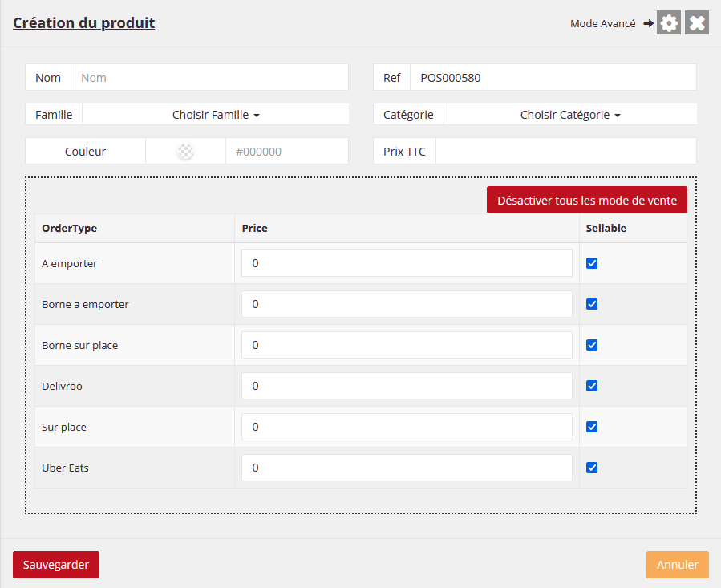Focus the Nom input field

(x=209, y=78)
